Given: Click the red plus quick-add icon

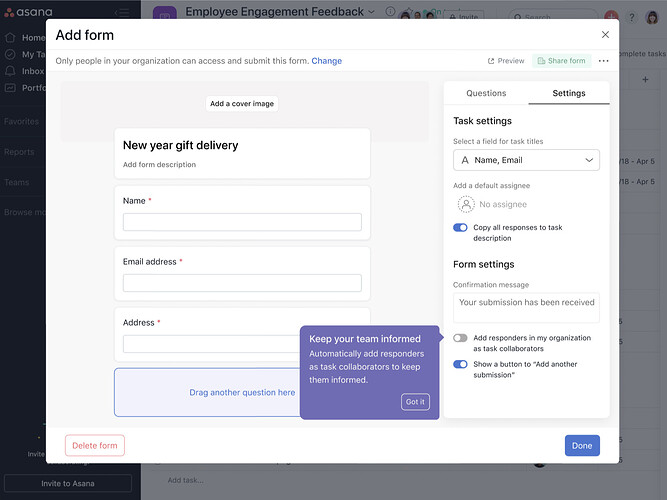Looking at the screenshot, I should (612, 17).
